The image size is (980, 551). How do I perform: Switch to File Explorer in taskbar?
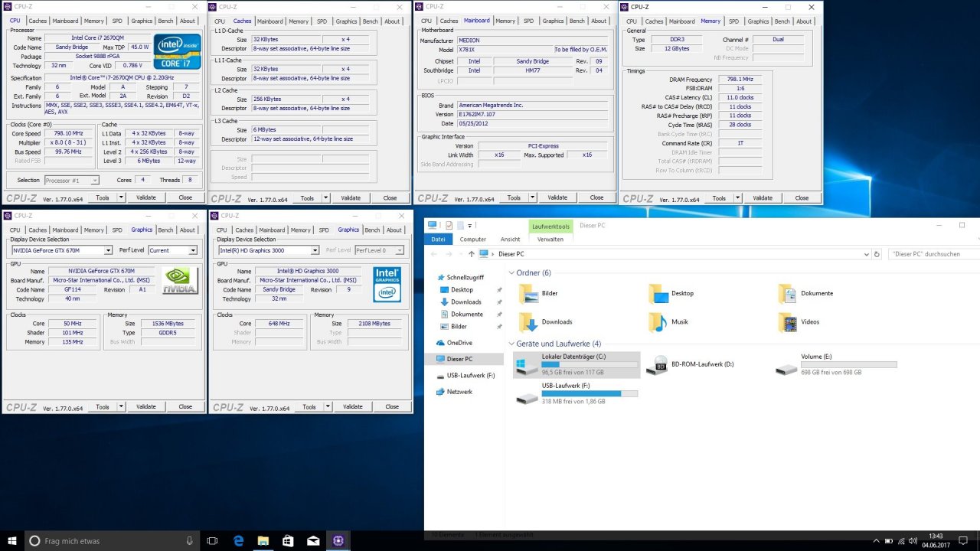click(x=263, y=541)
